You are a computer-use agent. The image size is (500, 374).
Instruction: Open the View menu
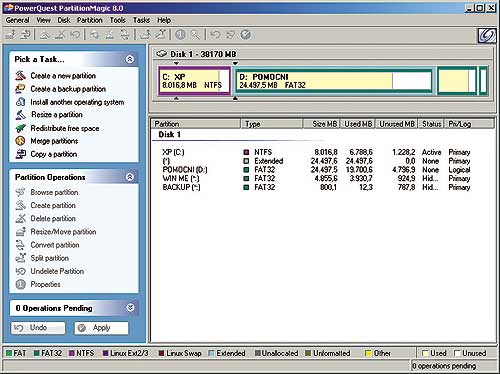pos(43,20)
